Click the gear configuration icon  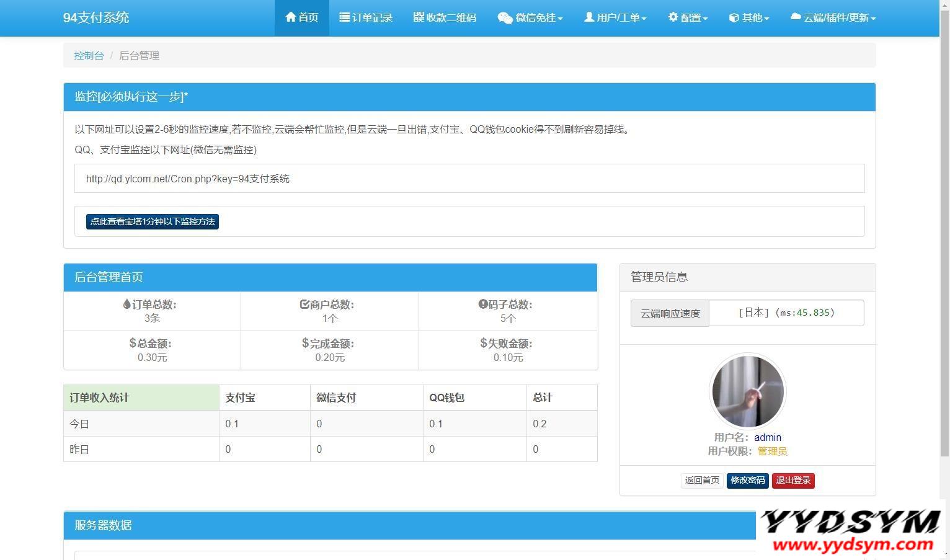pos(673,17)
